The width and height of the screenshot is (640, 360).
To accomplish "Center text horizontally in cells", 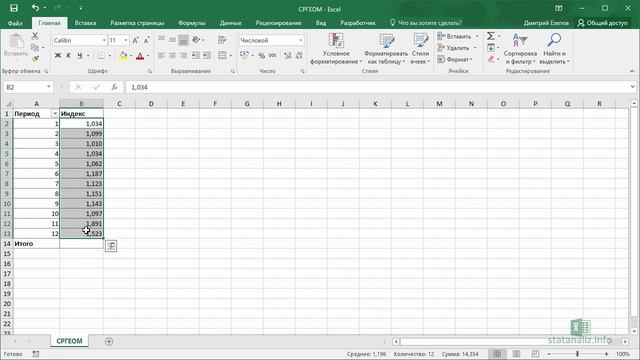I will pos(173,56).
